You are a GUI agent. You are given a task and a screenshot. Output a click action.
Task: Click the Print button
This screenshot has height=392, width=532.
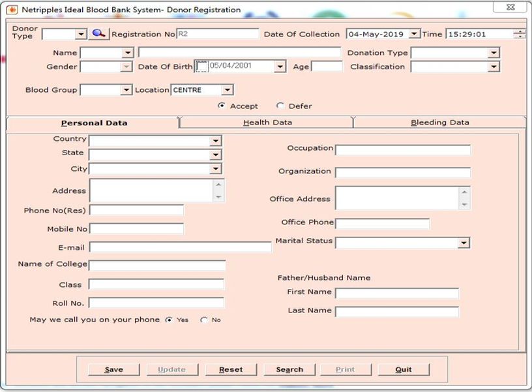(346, 369)
